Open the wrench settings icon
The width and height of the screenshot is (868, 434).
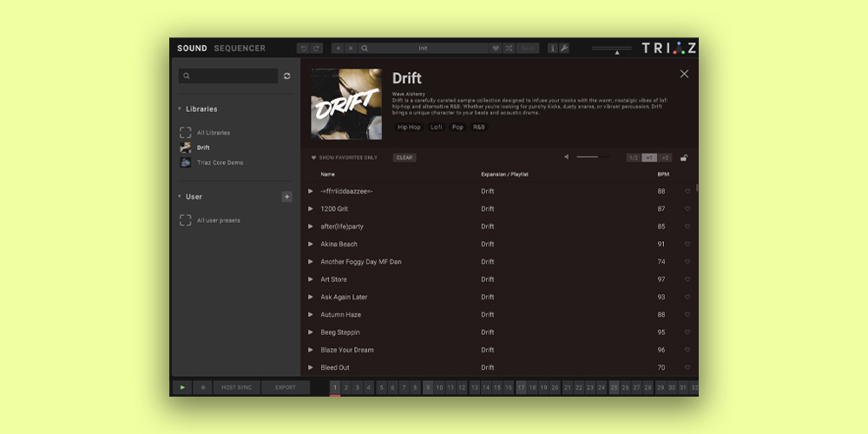(564, 48)
